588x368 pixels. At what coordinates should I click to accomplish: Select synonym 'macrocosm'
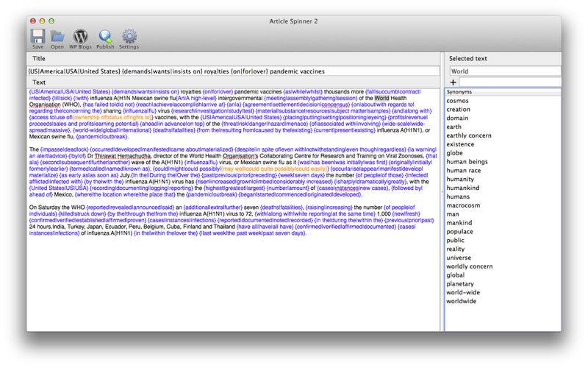pos(463,205)
